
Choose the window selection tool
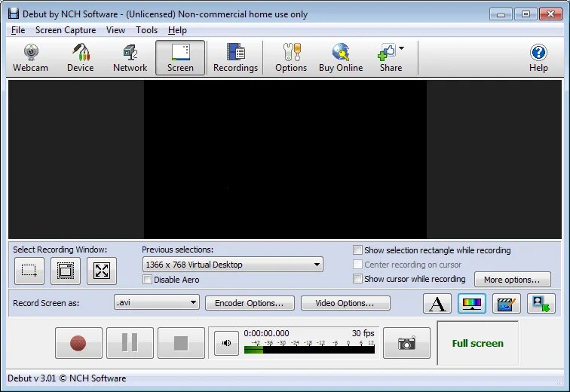[66, 271]
